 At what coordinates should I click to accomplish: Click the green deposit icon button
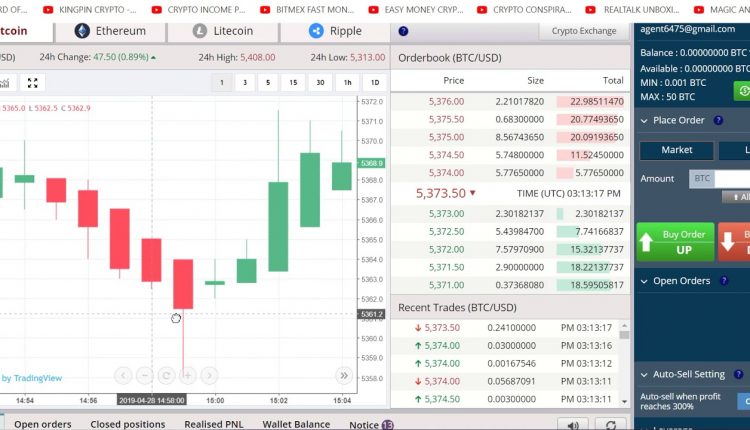pos(742,90)
